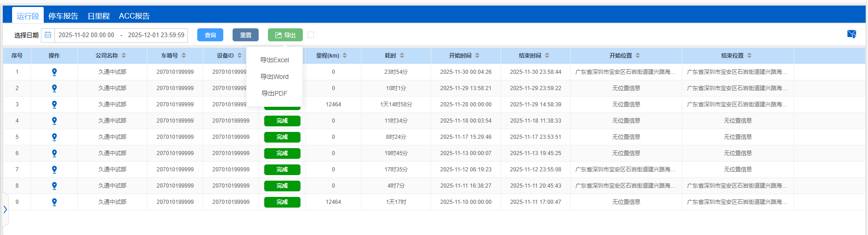Open the mail envelope icon at top right

(x=851, y=34)
